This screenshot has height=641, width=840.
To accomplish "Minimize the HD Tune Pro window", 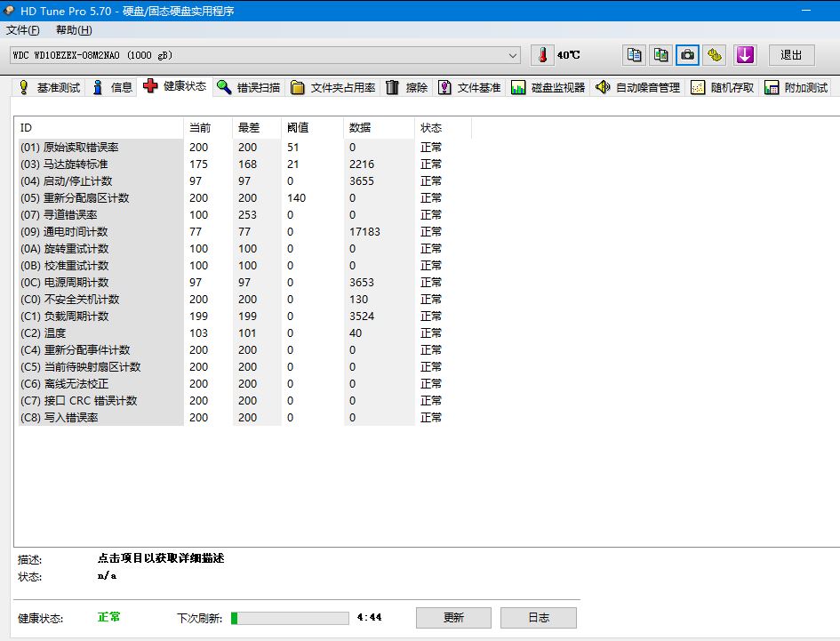I will tap(806, 10).
